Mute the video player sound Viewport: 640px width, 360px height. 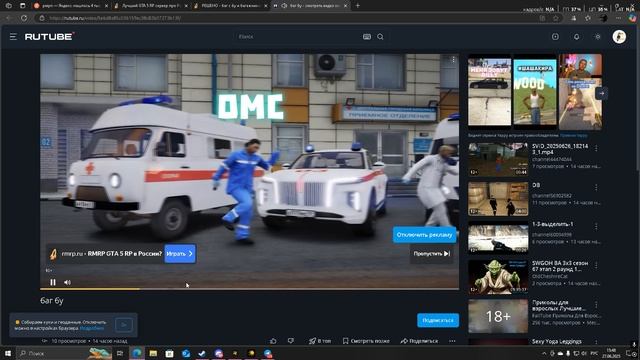click(67, 282)
